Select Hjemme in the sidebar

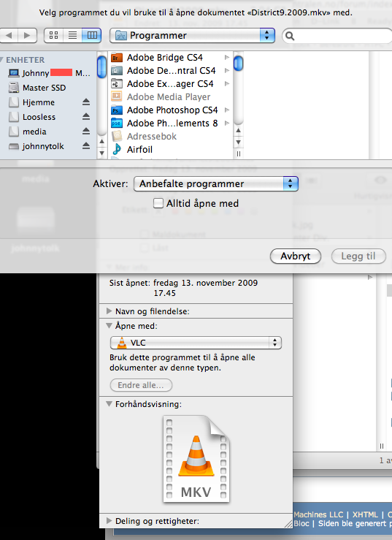pos(39,102)
